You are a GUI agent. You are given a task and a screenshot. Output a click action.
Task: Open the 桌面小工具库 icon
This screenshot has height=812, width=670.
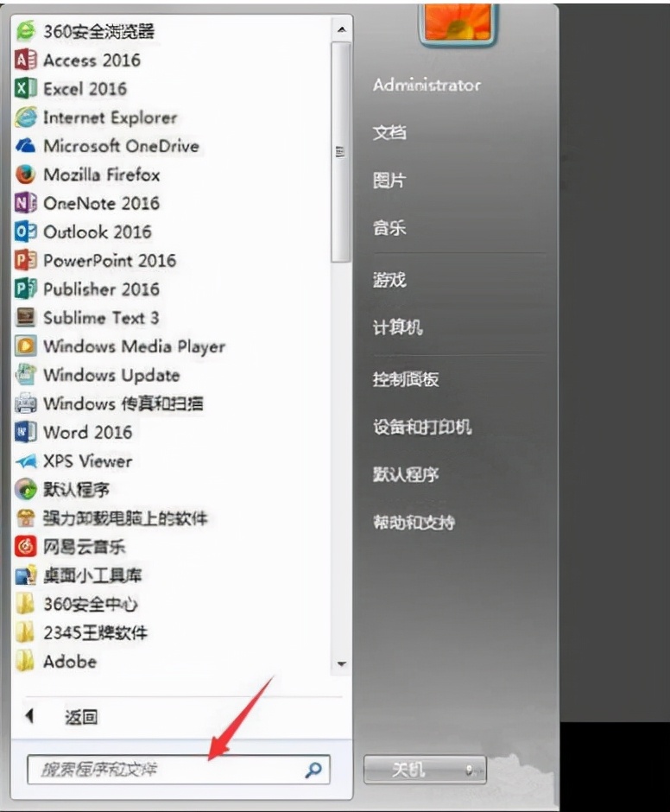pyautogui.click(x=25, y=575)
